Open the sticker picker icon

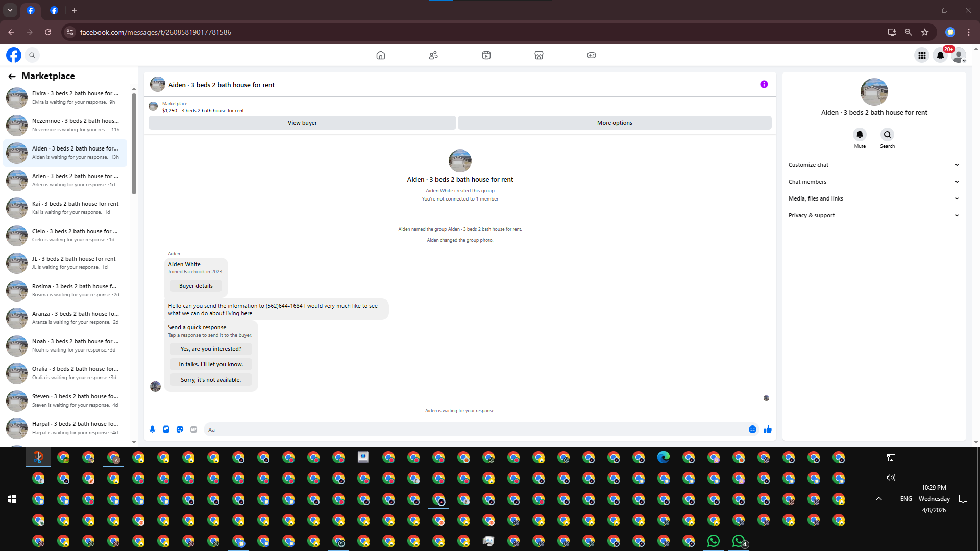(180, 430)
